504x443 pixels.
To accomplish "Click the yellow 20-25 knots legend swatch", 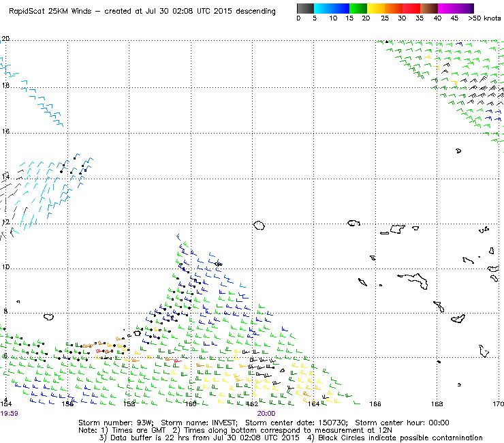I will coord(376,8).
